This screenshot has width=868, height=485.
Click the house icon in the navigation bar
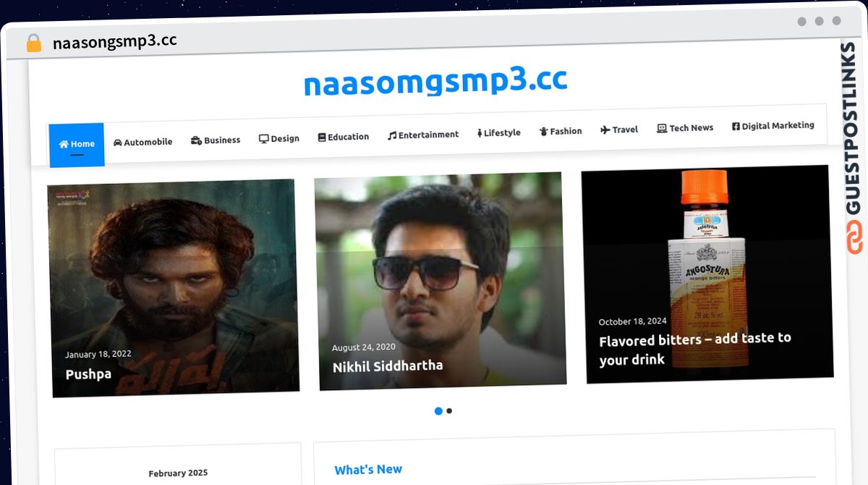[64, 144]
